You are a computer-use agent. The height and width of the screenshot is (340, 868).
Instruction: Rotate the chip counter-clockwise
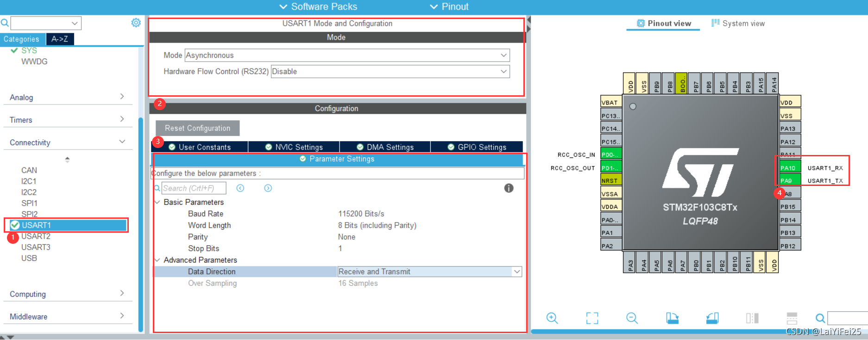tap(712, 318)
